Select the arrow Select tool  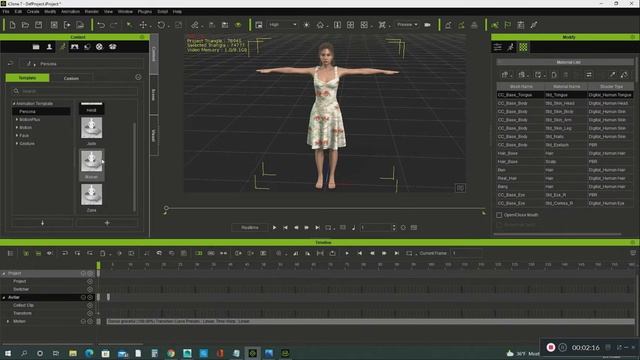click(x=129, y=25)
